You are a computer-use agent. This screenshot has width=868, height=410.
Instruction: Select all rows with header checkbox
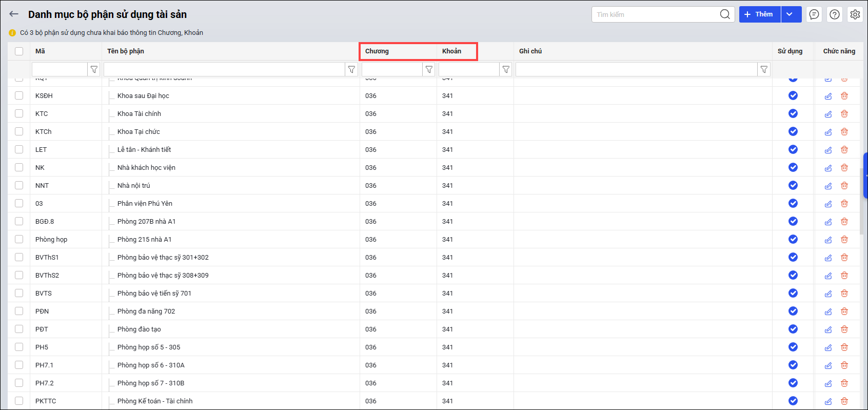(x=19, y=51)
